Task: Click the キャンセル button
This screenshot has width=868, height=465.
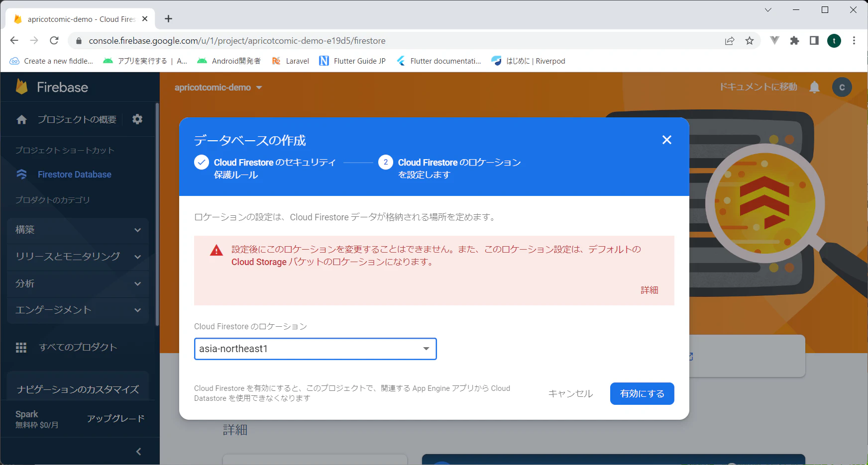Action: 570,393
